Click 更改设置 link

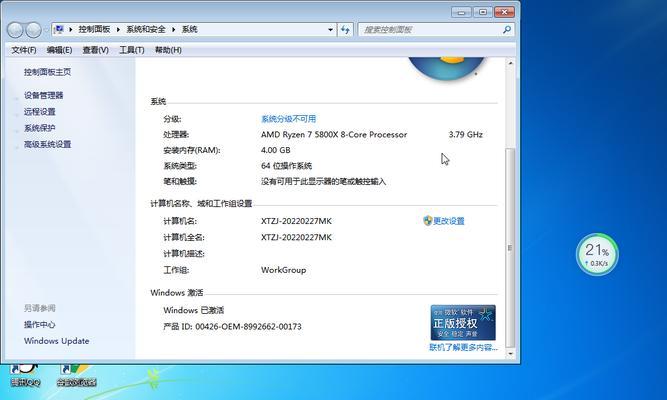click(449, 221)
